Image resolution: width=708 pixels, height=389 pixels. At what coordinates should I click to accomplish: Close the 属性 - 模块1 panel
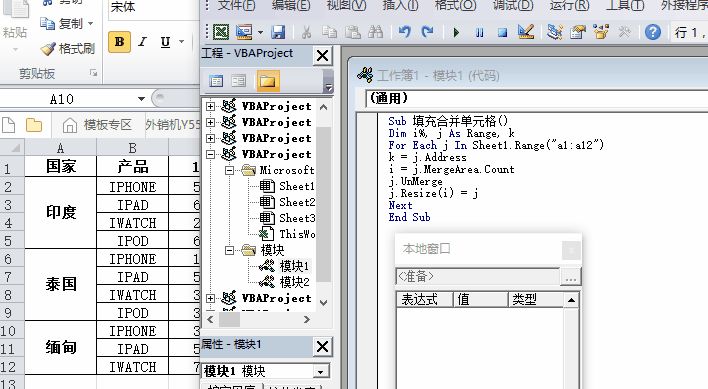tap(322, 347)
